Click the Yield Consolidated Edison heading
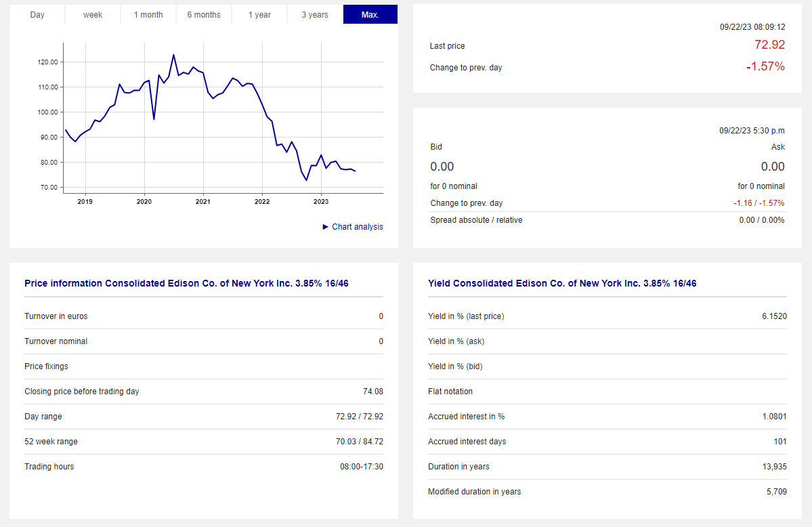Image resolution: width=812 pixels, height=527 pixels. [x=562, y=283]
